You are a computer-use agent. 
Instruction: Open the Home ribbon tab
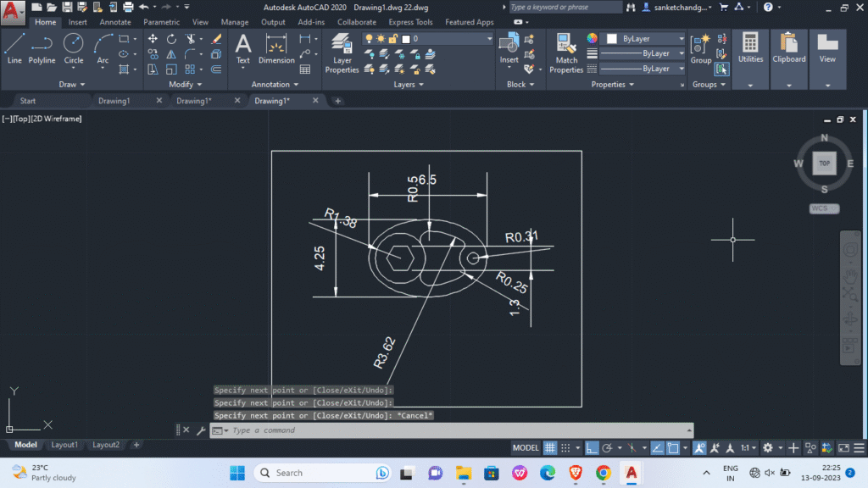46,22
